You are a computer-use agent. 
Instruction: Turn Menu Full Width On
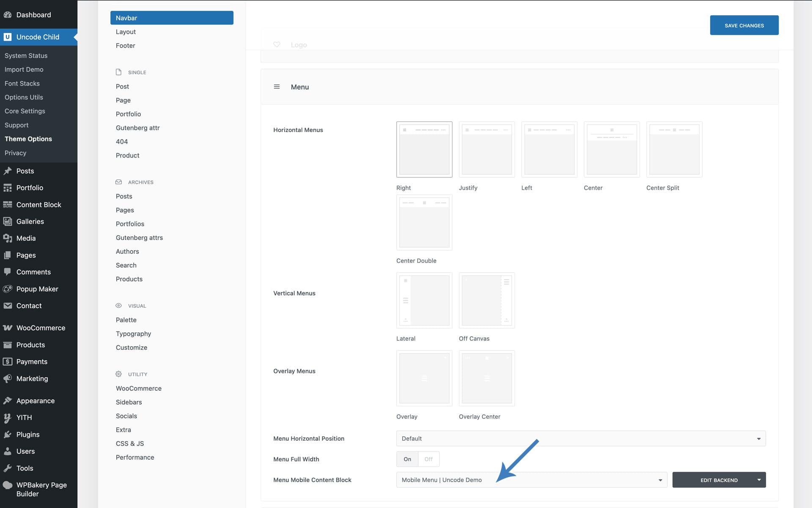[x=407, y=459]
